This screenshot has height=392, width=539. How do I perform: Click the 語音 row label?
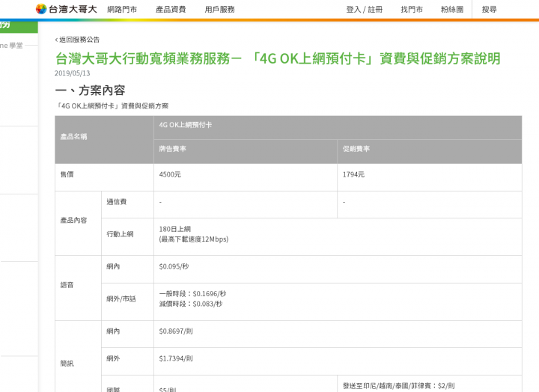[78, 288]
